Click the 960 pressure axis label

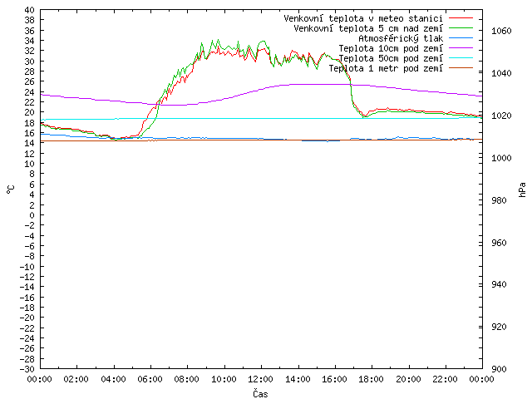pyautogui.click(x=499, y=243)
